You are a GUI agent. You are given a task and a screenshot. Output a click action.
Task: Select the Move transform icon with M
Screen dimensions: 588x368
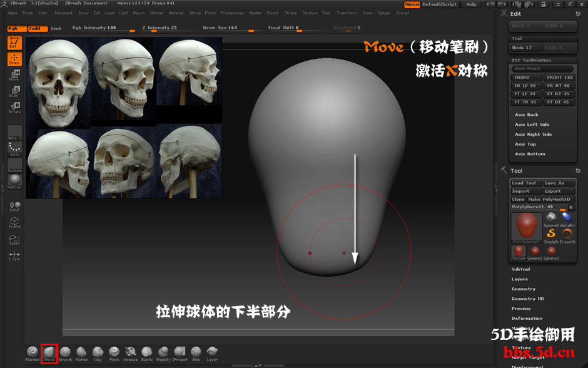pos(14,75)
